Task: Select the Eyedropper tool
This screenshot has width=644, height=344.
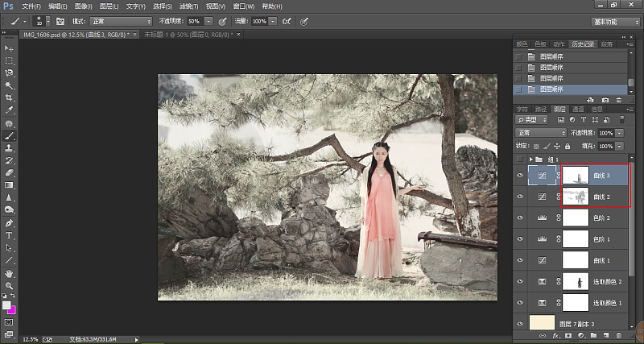Action: [9, 110]
